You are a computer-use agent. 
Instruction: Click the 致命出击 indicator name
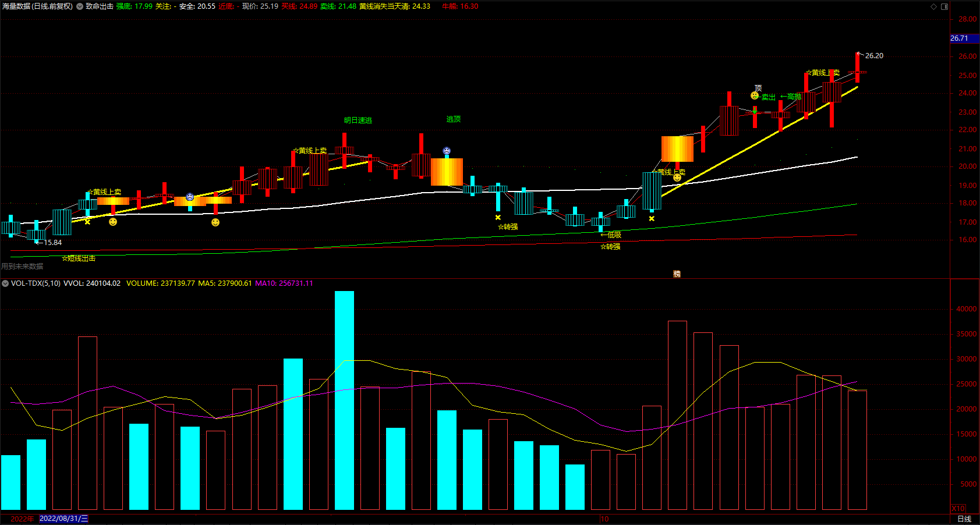(100, 6)
